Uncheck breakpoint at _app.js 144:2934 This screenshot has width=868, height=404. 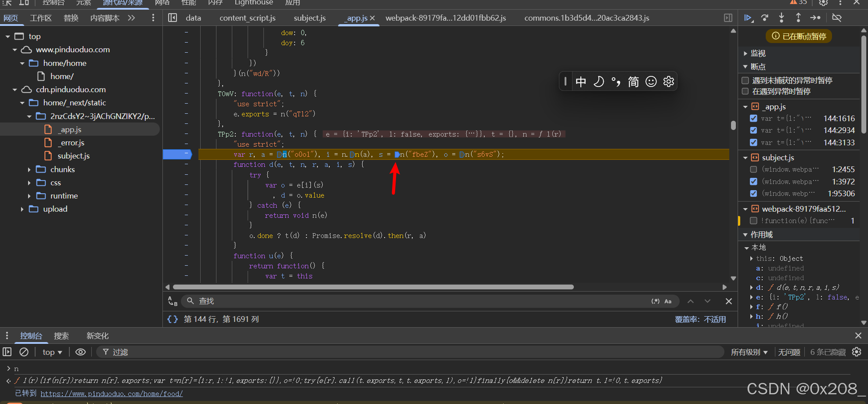tap(753, 130)
